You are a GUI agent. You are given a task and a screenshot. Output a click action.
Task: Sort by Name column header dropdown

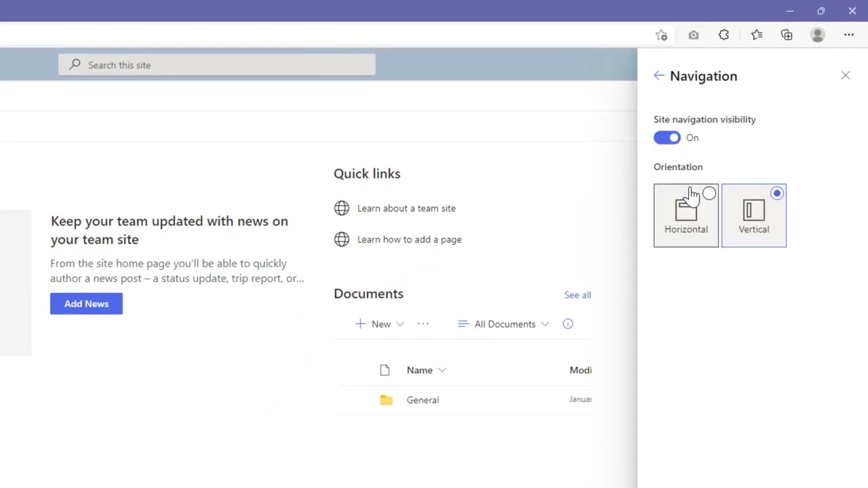(x=426, y=370)
